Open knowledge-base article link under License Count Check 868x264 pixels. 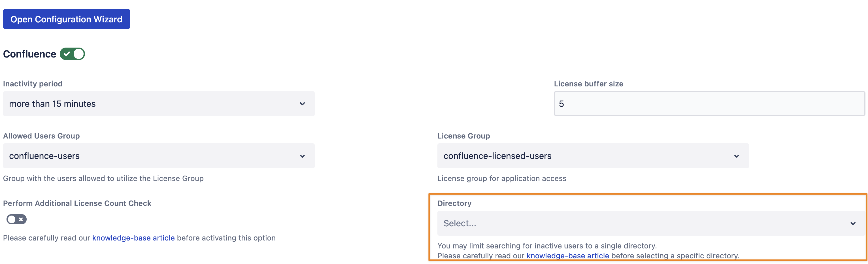tap(133, 238)
